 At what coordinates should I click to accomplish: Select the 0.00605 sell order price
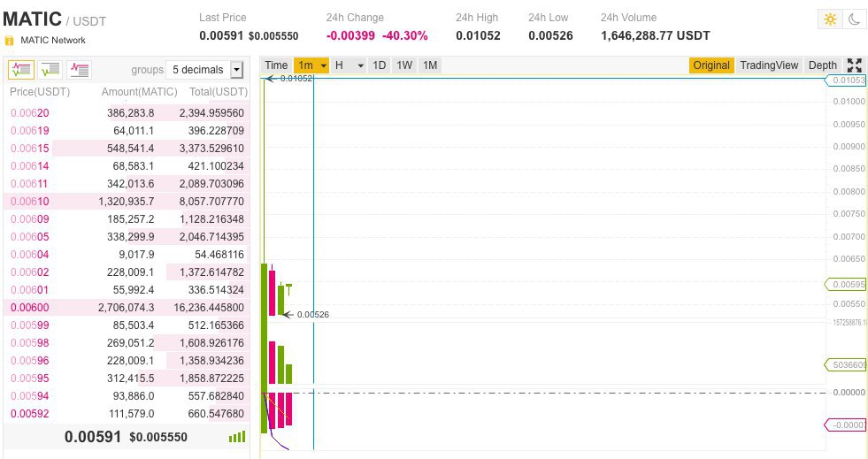(30, 237)
